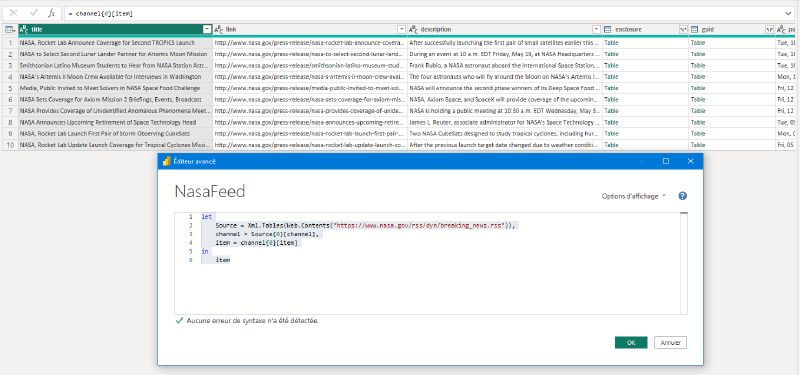Select the cell 'NASA to Select Second Lunar Lander Partner'
This screenshot has height=375, width=800.
pos(115,54)
